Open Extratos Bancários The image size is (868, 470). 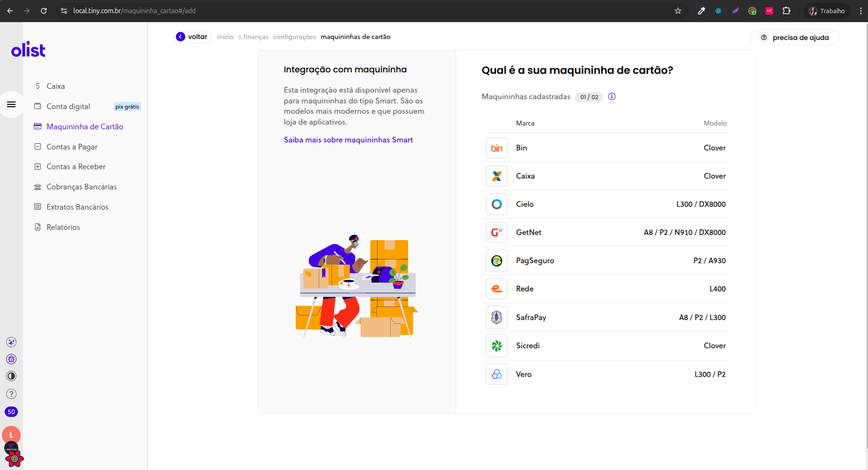[77, 207]
